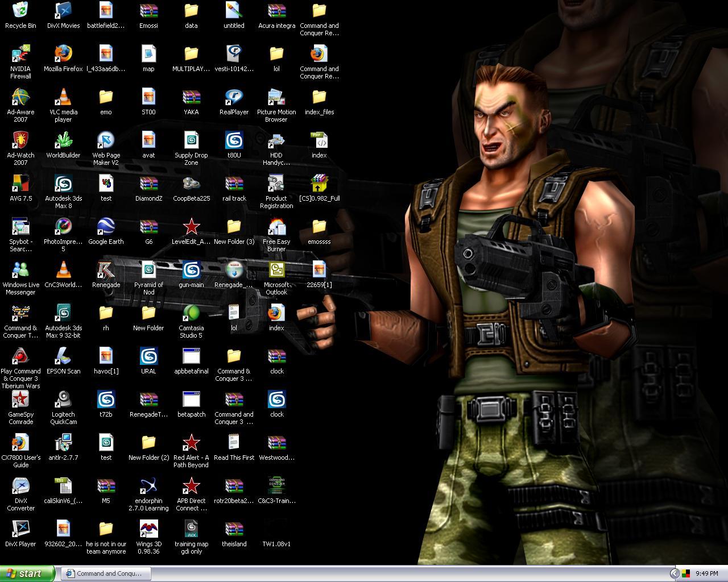The image size is (728, 582).
Task: Select the Autodesk 3ds Max 8 icon
Action: point(63,184)
